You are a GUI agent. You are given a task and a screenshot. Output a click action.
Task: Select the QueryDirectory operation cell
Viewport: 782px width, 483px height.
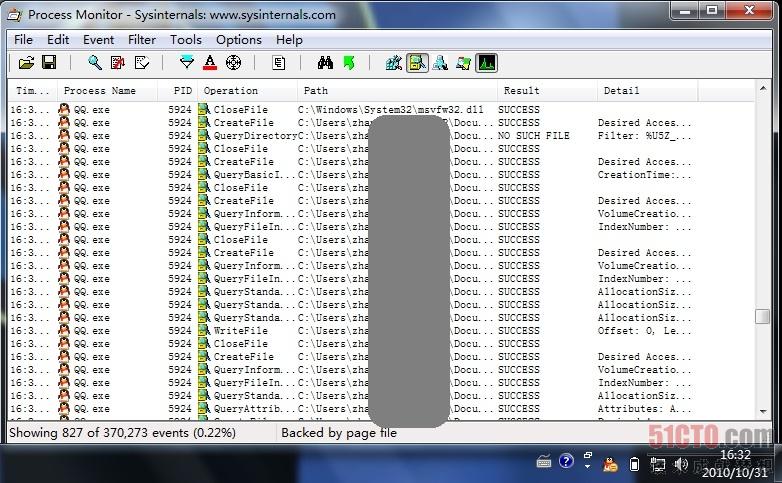tap(255, 136)
